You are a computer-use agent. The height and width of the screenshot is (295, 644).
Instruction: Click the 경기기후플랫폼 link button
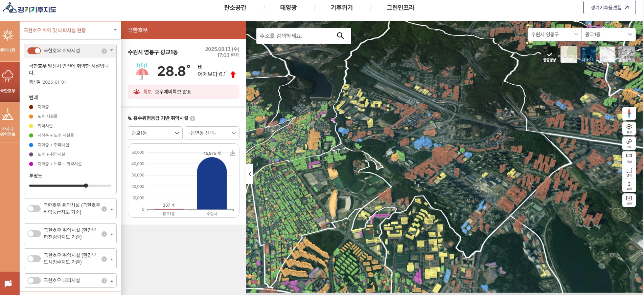pos(609,7)
